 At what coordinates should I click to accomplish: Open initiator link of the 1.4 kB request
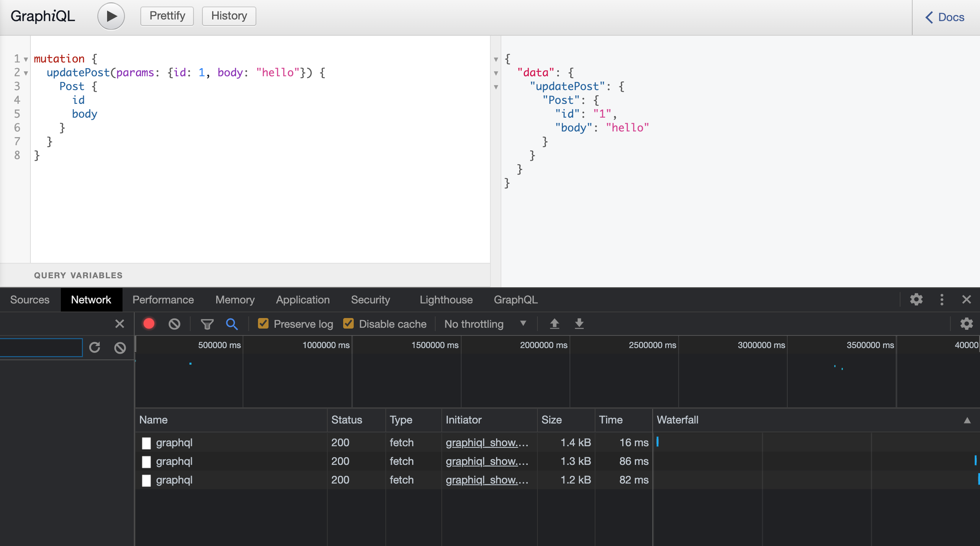tap(487, 443)
